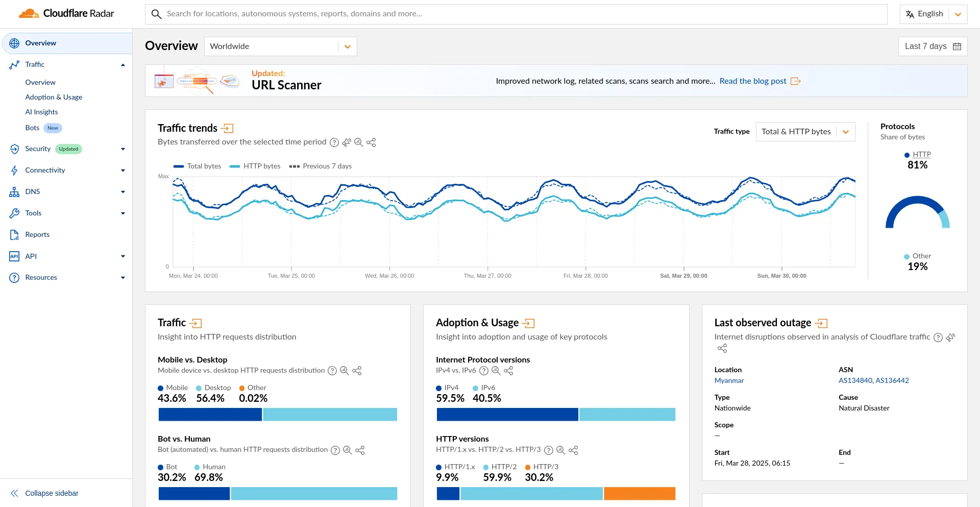The image size is (980, 507).
Task: Open Adoption & Usage section arrow icon
Action: tap(529, 323)
